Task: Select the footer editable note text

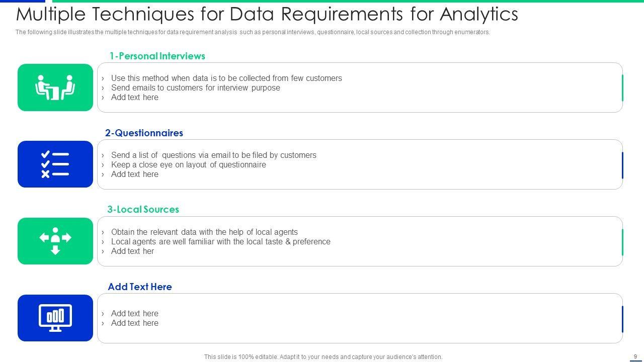Action: [323, 357]
